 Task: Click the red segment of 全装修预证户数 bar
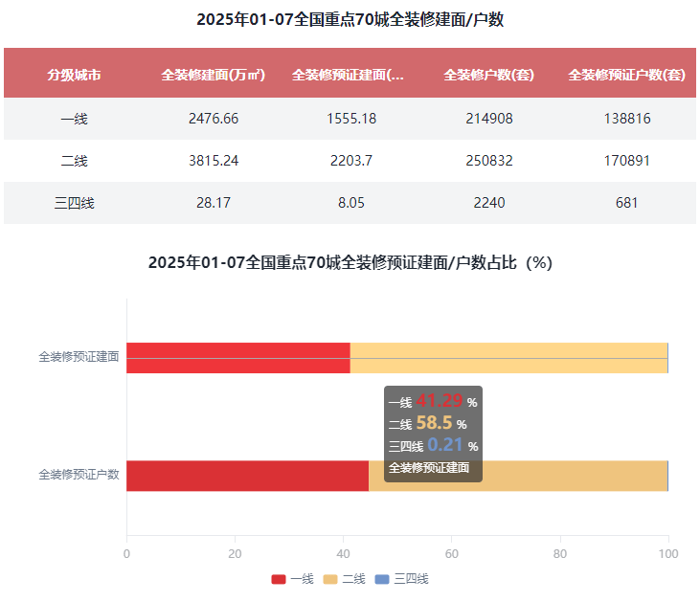point(247,476)
